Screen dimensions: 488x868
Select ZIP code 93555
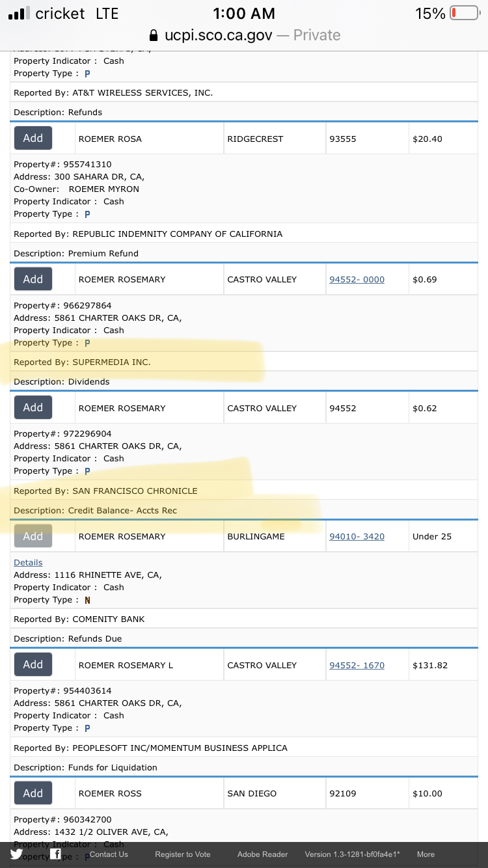click(x=343, y=139)
